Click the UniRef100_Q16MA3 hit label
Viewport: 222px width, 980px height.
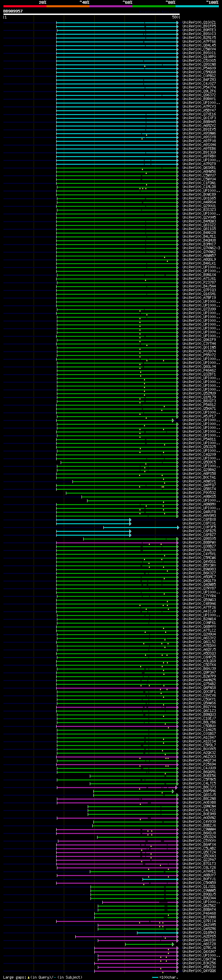pyautogui.click(x=199, y=932)
